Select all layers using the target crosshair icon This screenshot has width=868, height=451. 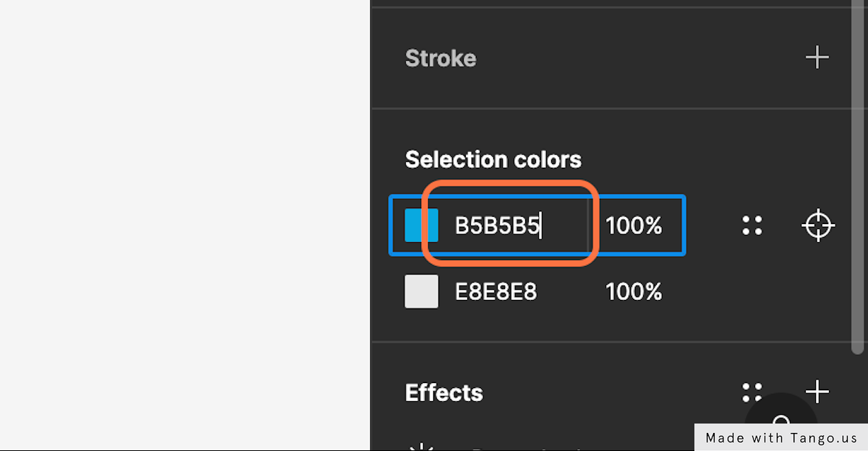[x=818, y=225]
